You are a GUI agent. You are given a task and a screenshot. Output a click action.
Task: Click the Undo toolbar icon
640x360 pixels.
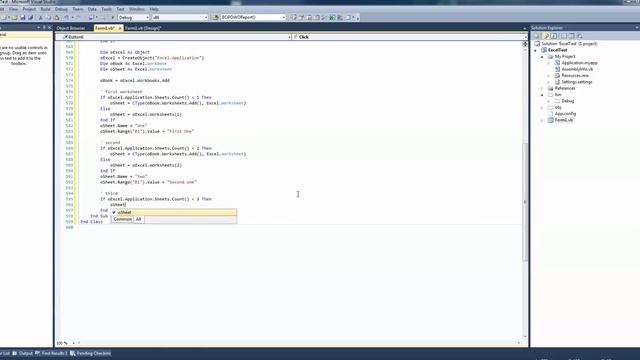coord(67,18)
